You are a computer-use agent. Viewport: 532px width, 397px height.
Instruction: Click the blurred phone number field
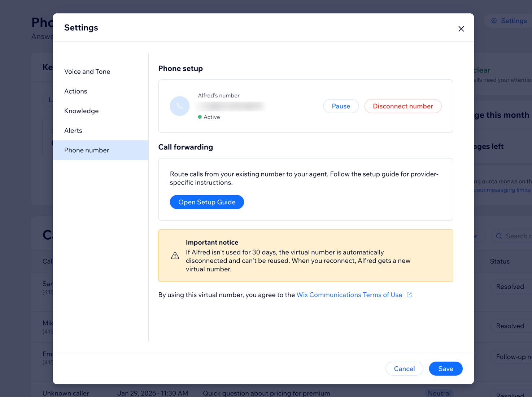click(x=230, y=106)
